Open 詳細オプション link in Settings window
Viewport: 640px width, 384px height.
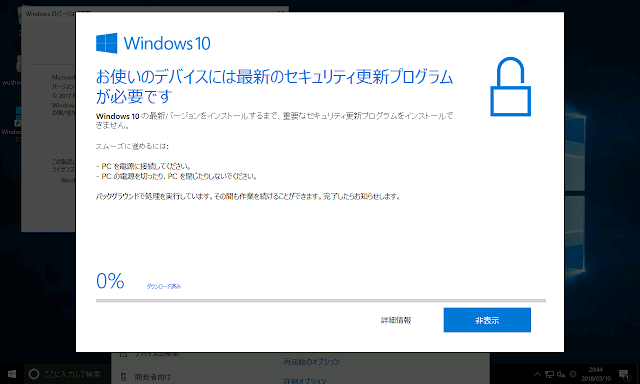[304, 381]
